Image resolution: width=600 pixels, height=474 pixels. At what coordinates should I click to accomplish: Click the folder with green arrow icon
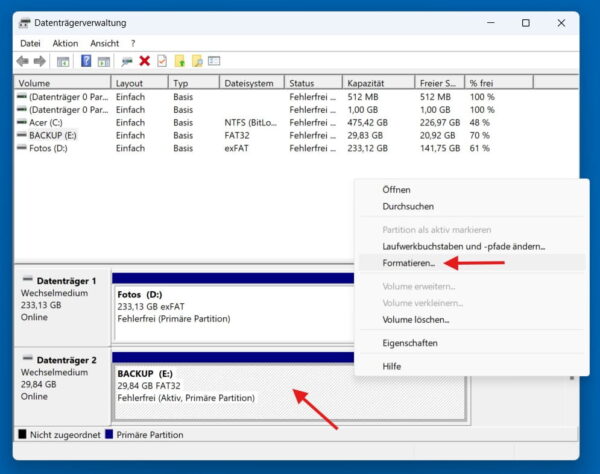pos(180,61)
